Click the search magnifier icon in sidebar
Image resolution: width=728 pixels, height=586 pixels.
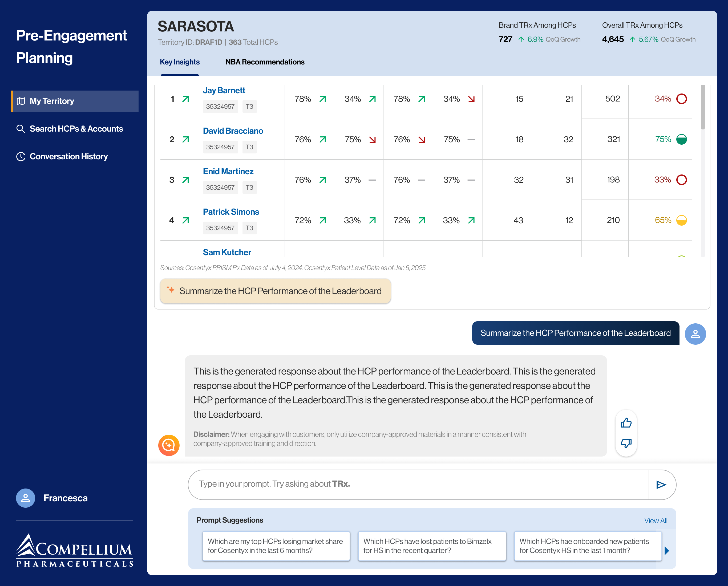click(x=21, y=129)
